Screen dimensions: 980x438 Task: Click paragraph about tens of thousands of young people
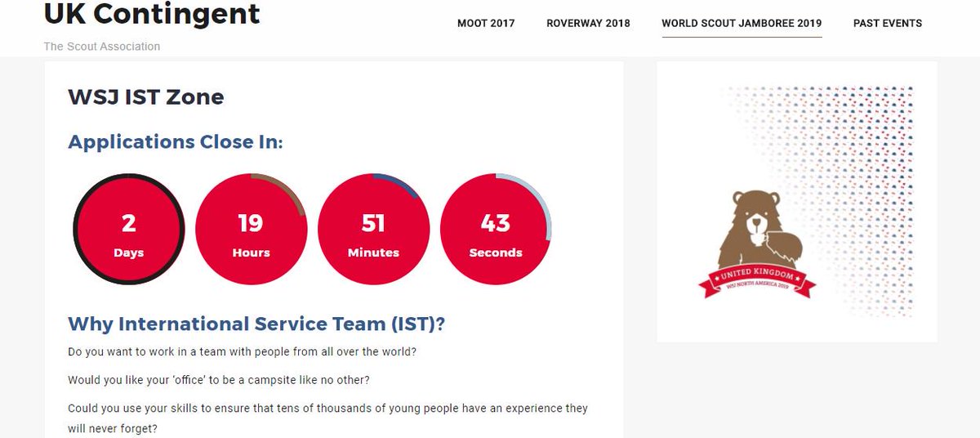[328, 418]
